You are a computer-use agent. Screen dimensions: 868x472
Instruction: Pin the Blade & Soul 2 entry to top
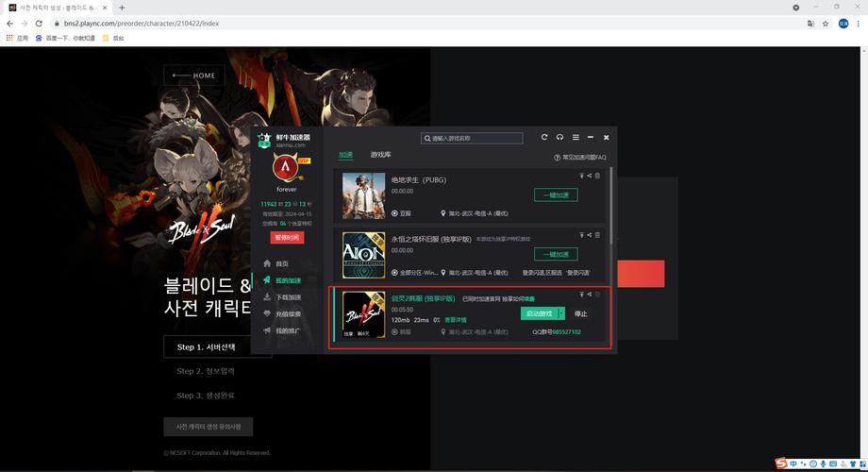582,295
